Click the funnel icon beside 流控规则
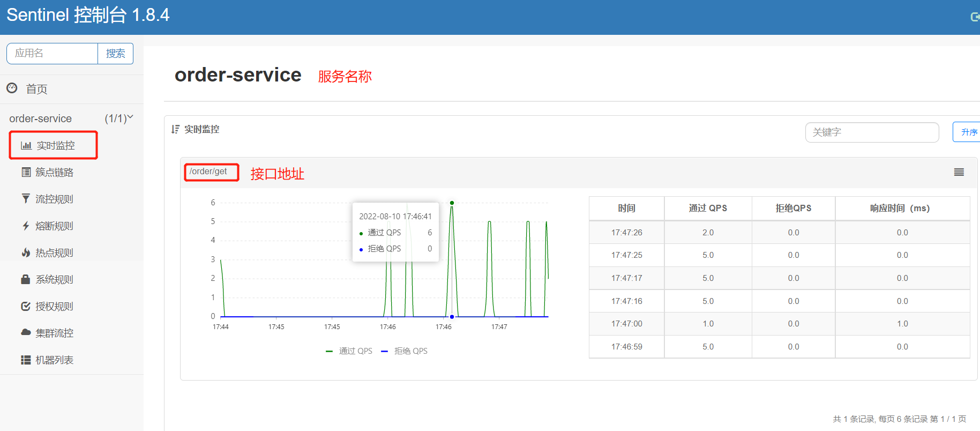The height and width of the screenshot is (431, 980). (x=26, y=199)
